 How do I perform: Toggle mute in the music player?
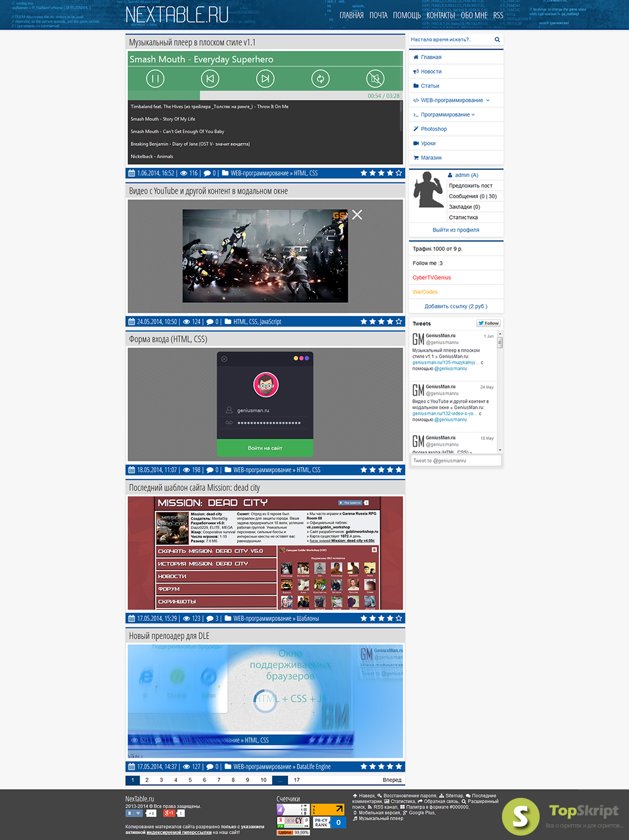click(376, 79)
